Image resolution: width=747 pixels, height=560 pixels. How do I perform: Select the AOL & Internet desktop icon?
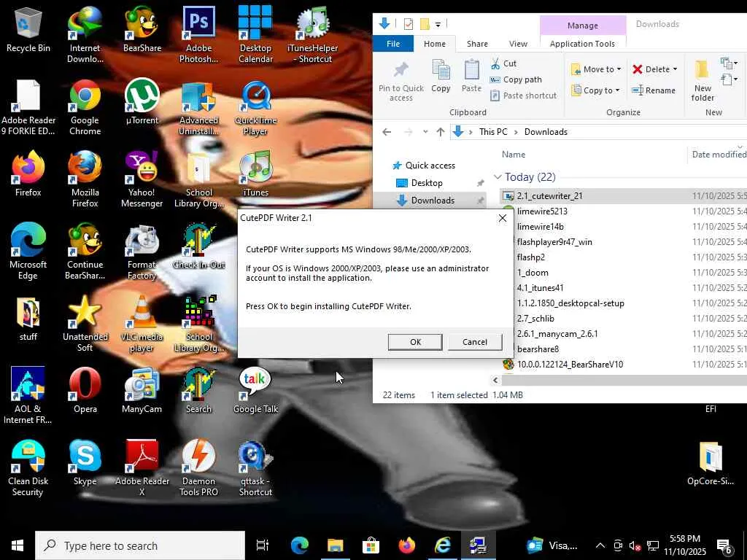click(28, 395)
